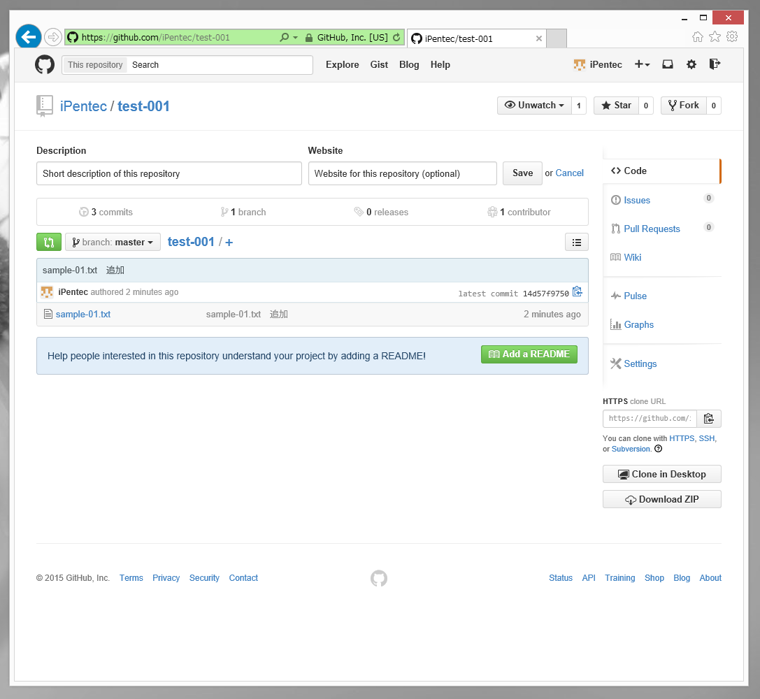This screenshot has width=760, height=699.
Task: View the 3 commits history
Action: 106,212
